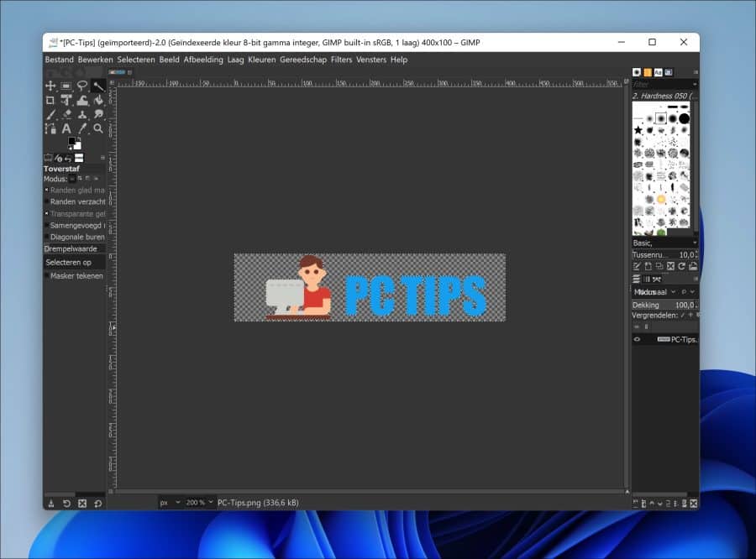The width and height of the screenshot is (756, 559).
Task: Delete this brush icon
Action: click(x=670, y=266)
